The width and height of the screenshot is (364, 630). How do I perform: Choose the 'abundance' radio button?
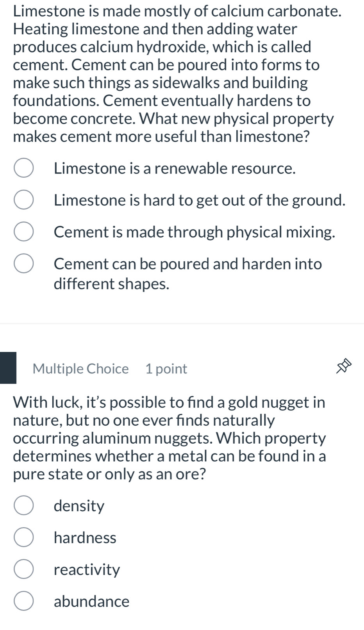click(23, 601)
